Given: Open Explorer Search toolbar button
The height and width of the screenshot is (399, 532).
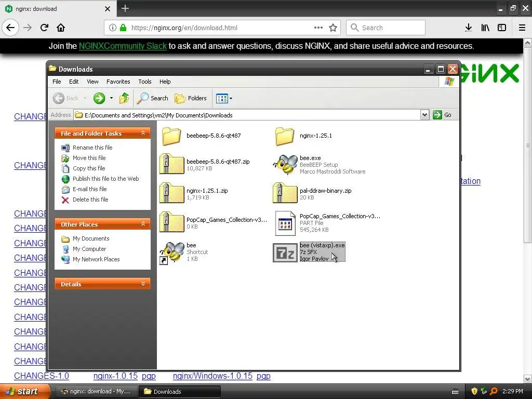Looking at the screenshot, I should [152, 98].
